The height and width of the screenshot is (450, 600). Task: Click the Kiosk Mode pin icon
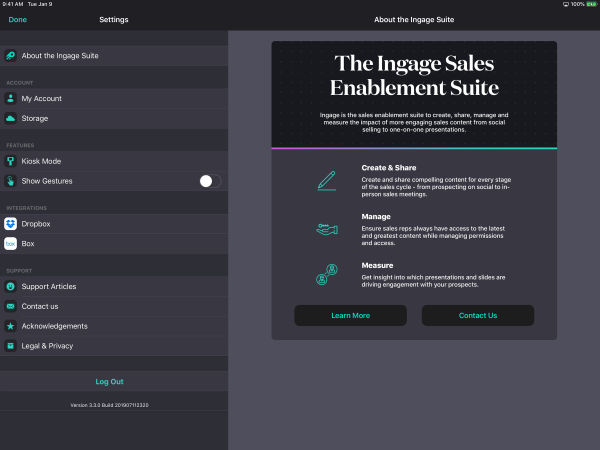(x=10, y=161)
